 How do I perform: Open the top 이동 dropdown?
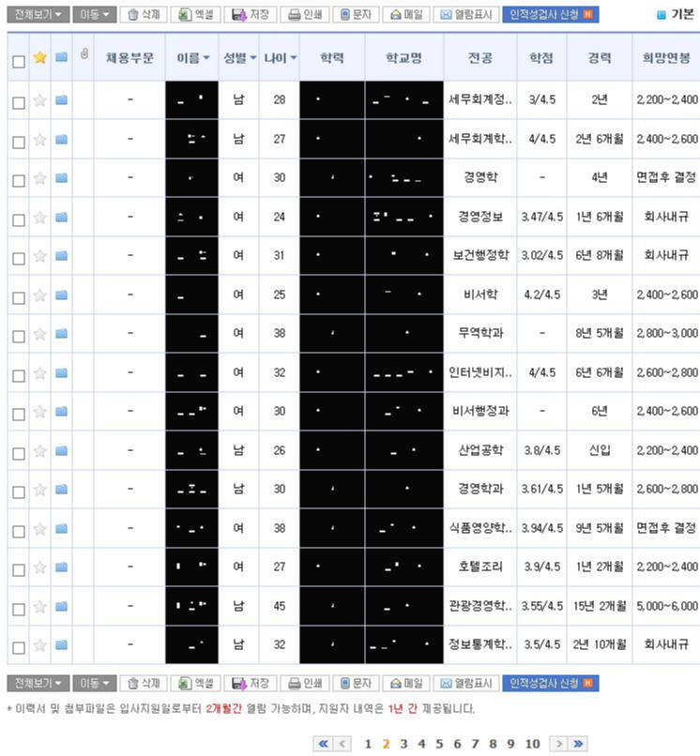pyautogui.click(x=95, y=14)
